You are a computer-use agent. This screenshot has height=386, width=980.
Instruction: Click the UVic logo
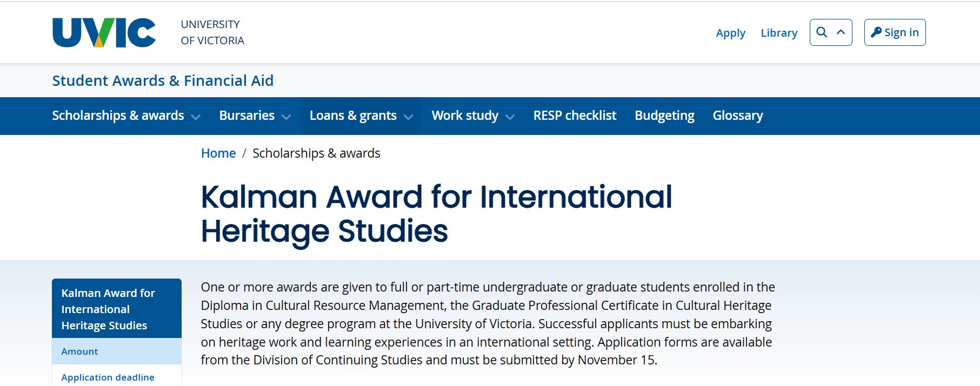coord(104,33)
